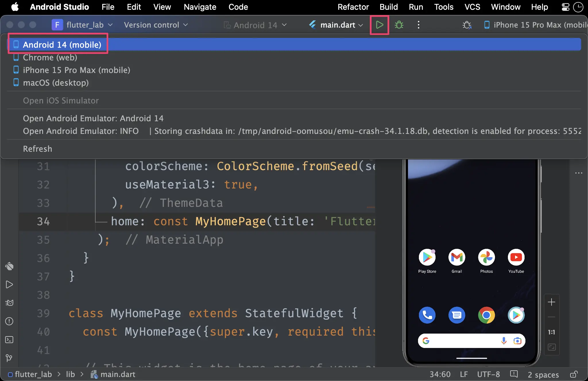The height and width of the screenshot is (381, 588).
Task: Change LF line separator in status bar
Action: click(x=464, y=374)
